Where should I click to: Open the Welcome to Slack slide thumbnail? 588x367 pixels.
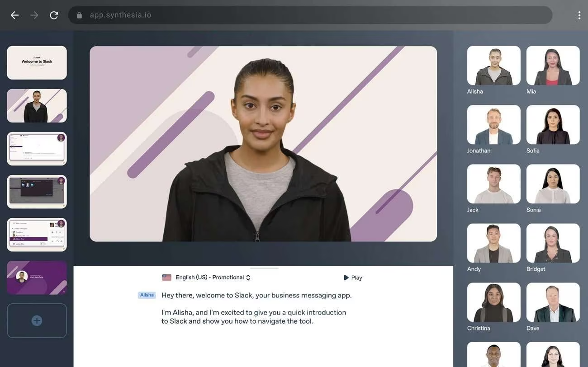37,62
